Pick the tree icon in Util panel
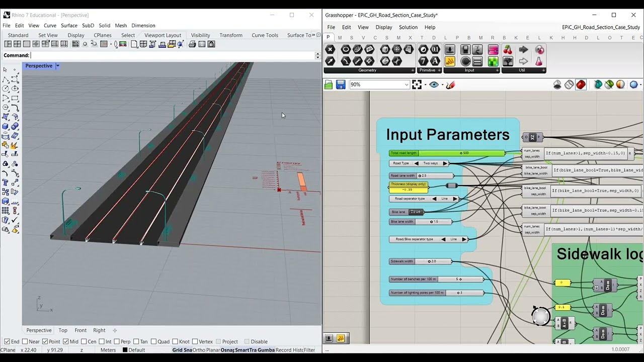Viewport: 644px width, 362px height. [508, 61]
